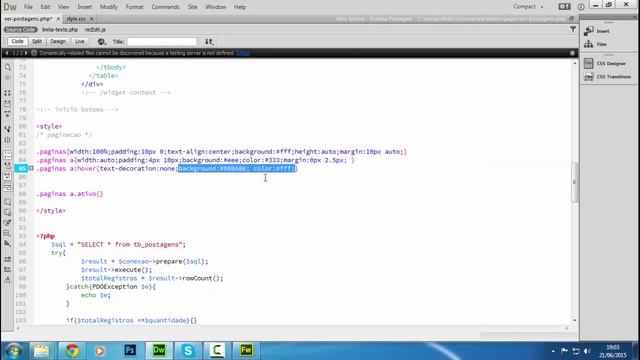Open the Commands menu
Viewport: 640px width, 360px height.
click(165, 7)
